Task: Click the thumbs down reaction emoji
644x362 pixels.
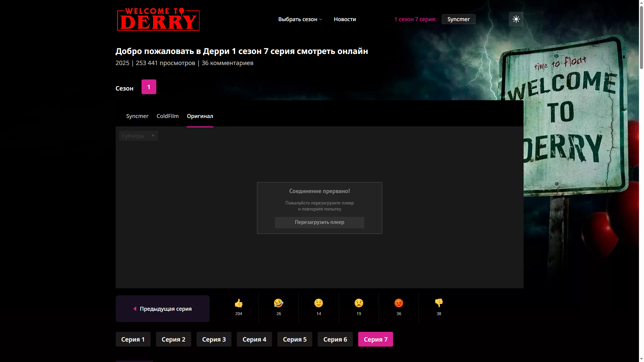Action: pyautogui.click(x=439, y=303)
